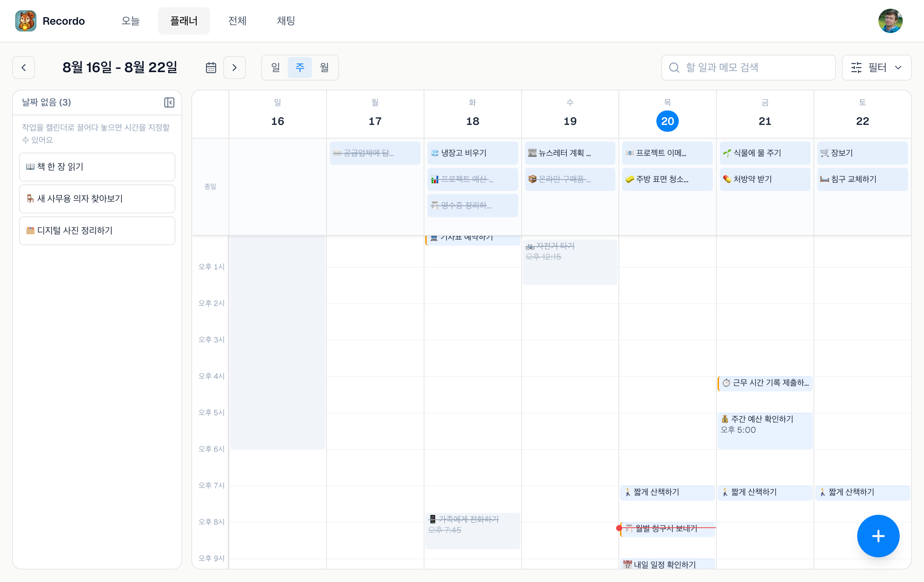Click the chair icon on 새 사무용 의자
This screenshot has height=582, width=924.
(x=30, y=199)
